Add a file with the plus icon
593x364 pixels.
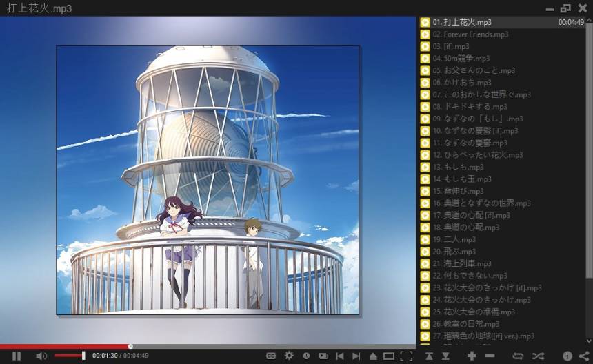pos(472,356)
